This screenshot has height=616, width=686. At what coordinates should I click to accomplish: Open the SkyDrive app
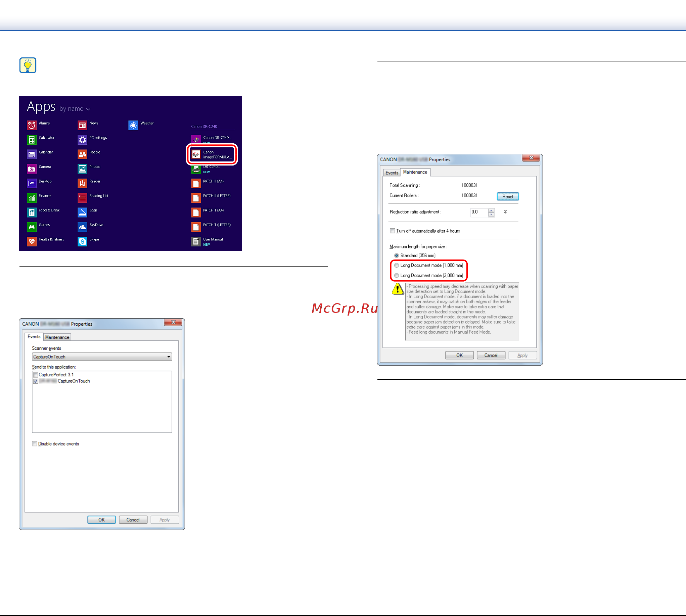pyautogui.click(x=82, y=227)
